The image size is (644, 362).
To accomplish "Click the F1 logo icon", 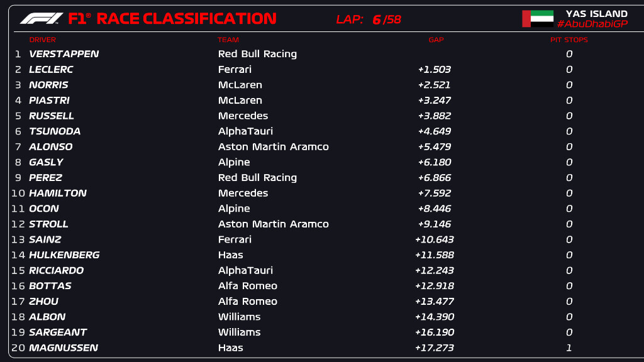I will (x=42, y=18).
